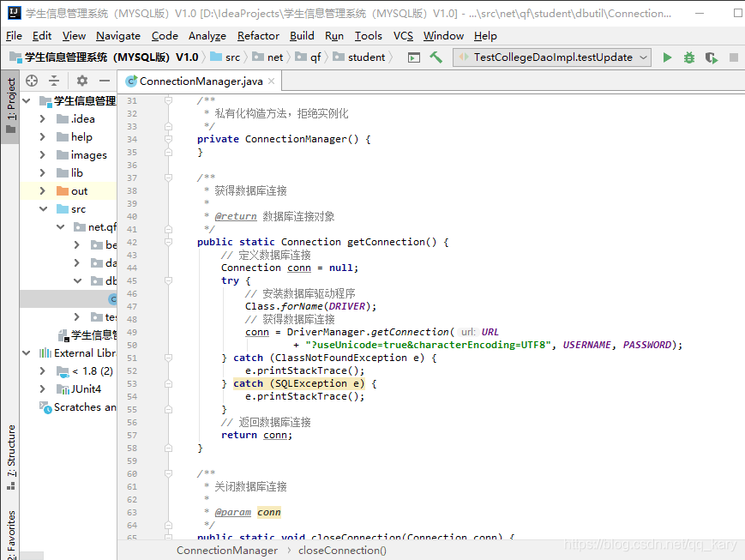
Task: Expand the help folder
Action: point(43,137)
